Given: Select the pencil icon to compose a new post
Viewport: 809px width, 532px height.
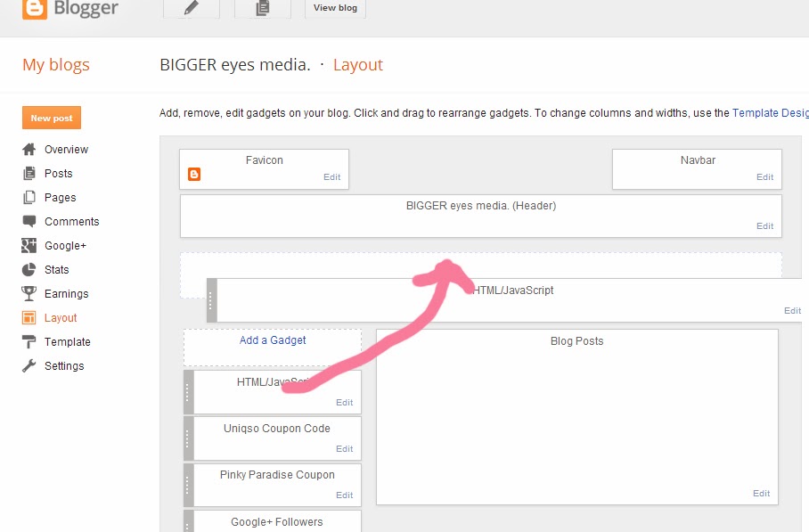Looking at the screenshot, I should [192, 8].
